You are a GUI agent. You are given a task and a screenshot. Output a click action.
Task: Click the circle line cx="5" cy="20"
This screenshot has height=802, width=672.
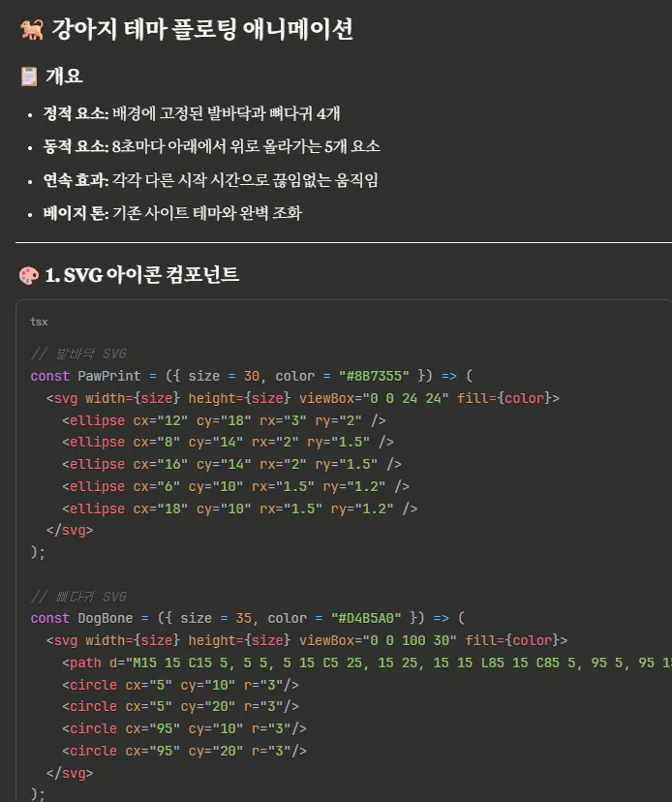tap(180, 706)
